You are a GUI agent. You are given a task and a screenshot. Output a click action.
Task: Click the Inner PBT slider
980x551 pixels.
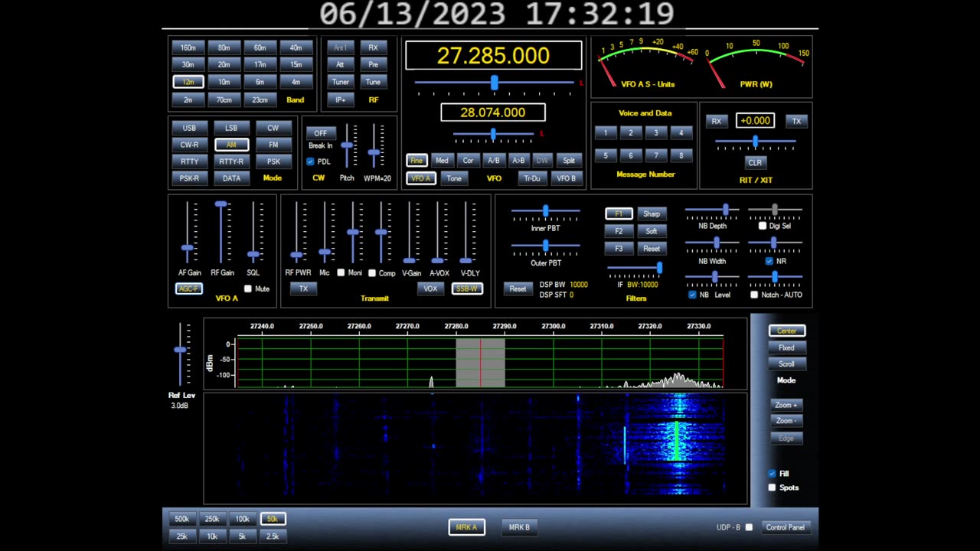pyautogui.click(x=545, y=211)
